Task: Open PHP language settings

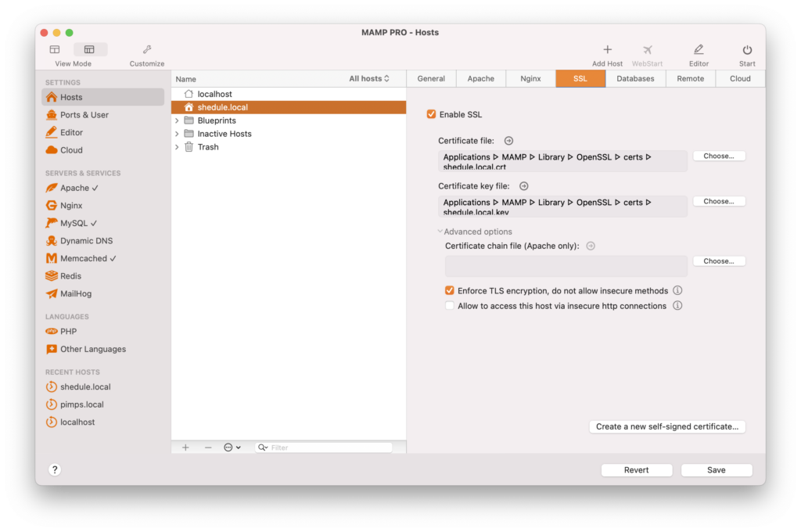Action: 102,332
